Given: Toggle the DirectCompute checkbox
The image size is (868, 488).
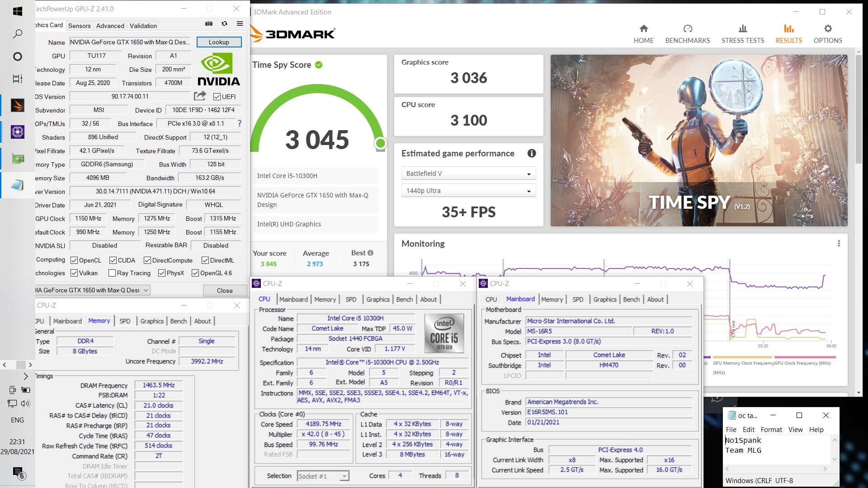Looking at the screenshot, I should 147,260.
